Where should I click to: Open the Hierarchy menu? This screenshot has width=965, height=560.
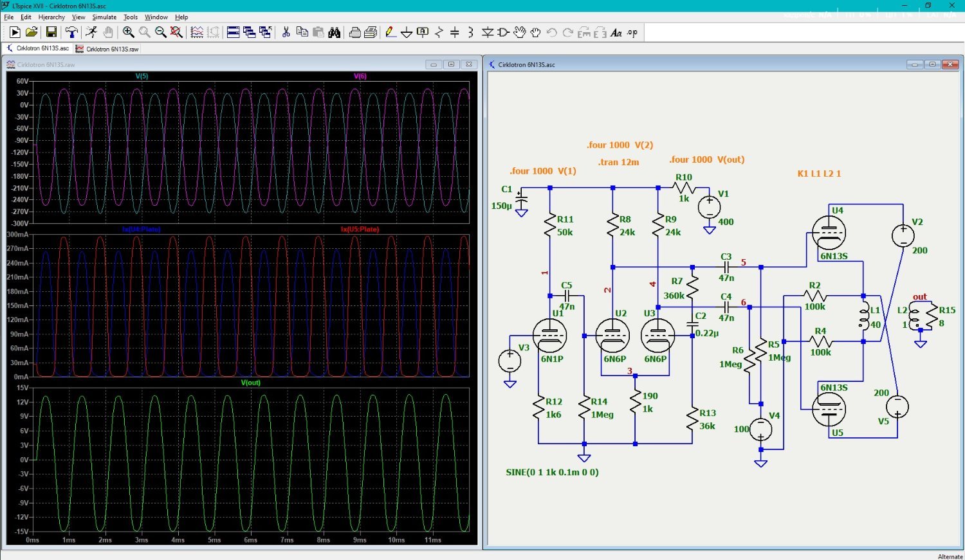[51, 17]
